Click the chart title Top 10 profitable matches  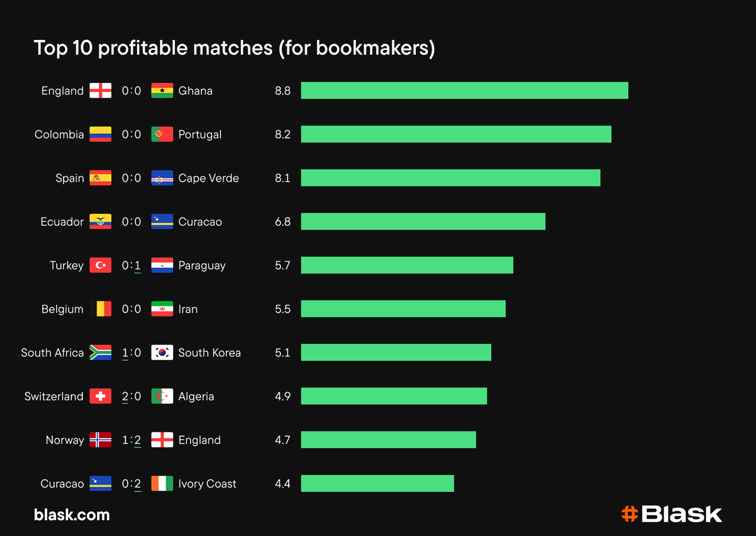(x=234, y=48)
